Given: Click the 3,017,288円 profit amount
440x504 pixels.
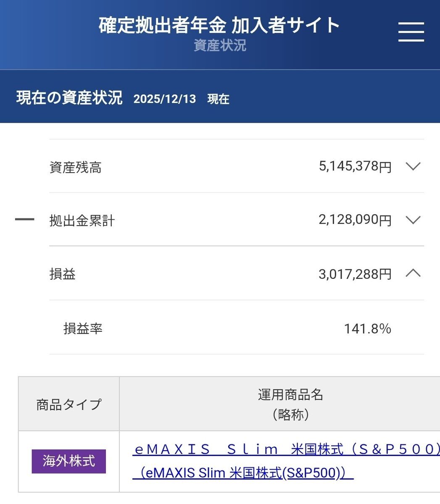Looking at the screenshot, I should [x=355, y=274].
